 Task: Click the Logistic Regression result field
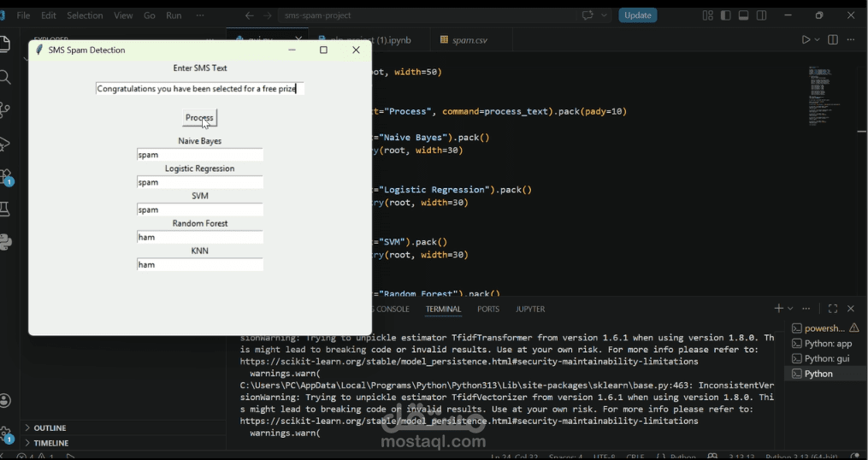pos(200,182)
